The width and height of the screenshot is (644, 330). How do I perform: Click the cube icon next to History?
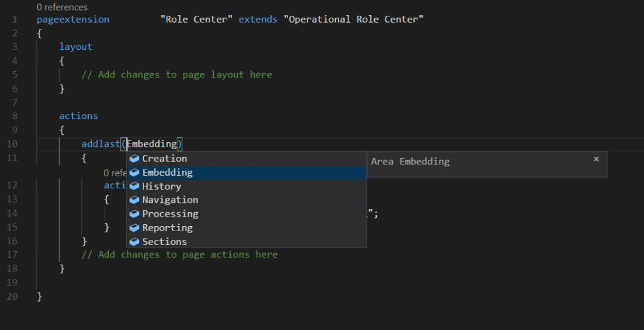tap(134, 186)
